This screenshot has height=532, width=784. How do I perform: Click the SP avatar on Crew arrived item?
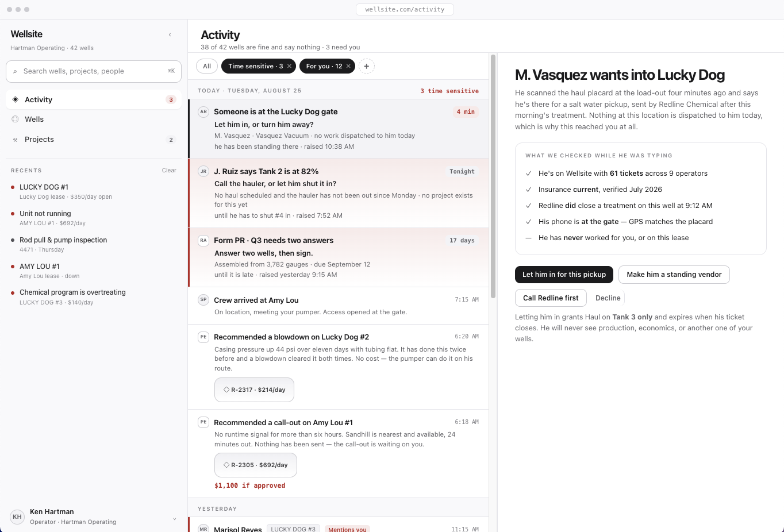(203, 300)
